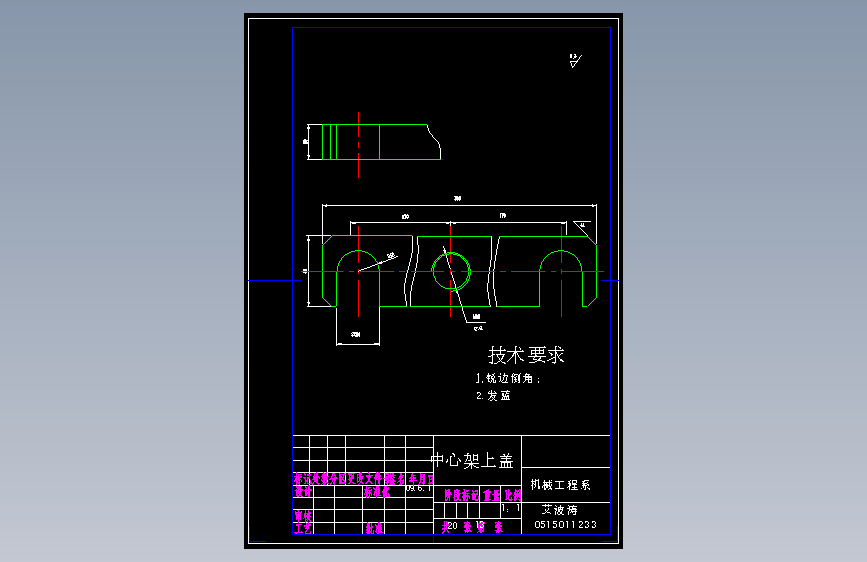Image resolution: width=867 pixels, height=562 pixels.
Task: Click the 批准 label
Action: (374, 528)
